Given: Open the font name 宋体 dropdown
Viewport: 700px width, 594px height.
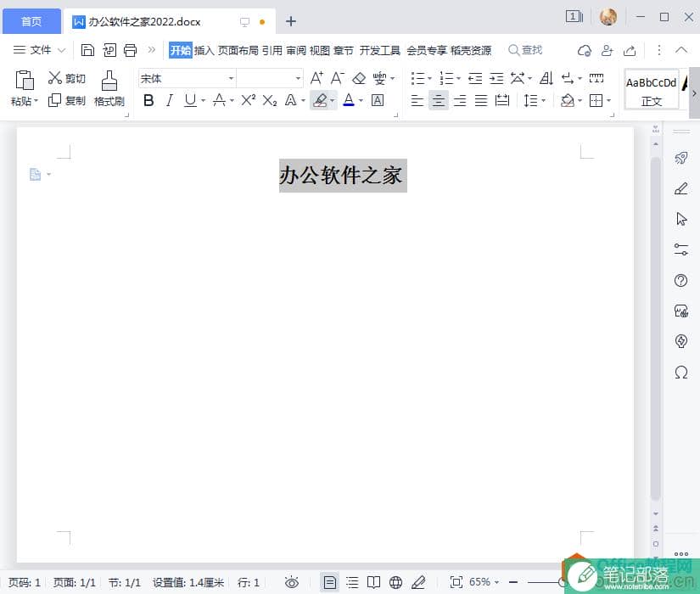Looking at the screenshot, I should pos(232,79).
